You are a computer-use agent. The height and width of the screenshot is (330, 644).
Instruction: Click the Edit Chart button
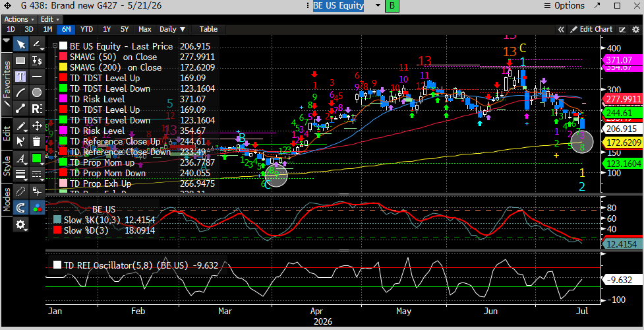pyautogui.click(x=591, y=29)
